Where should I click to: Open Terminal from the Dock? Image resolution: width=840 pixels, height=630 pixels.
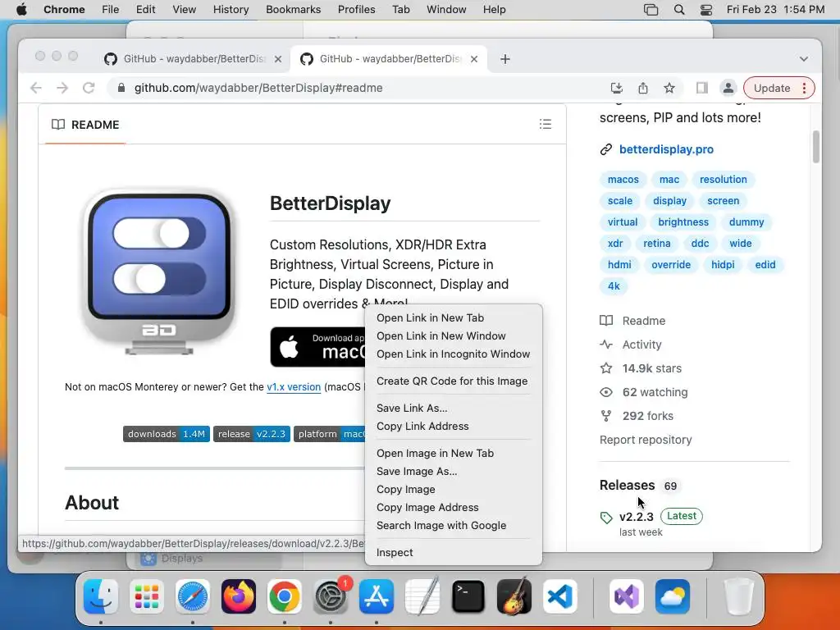468,596
